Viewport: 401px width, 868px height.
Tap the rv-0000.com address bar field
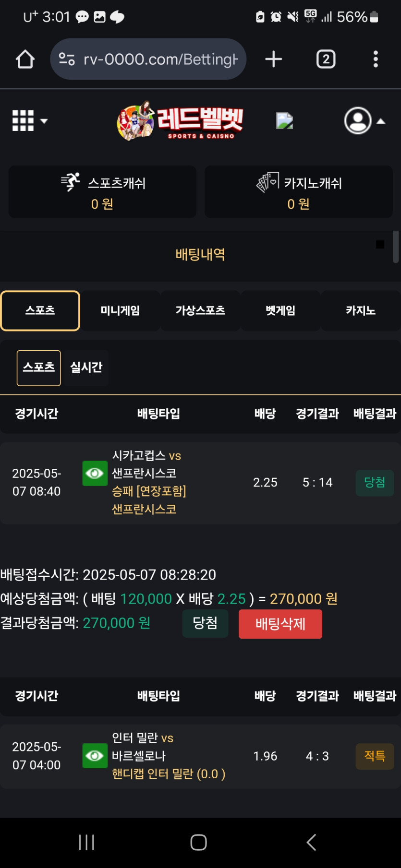tap(148, 59)
